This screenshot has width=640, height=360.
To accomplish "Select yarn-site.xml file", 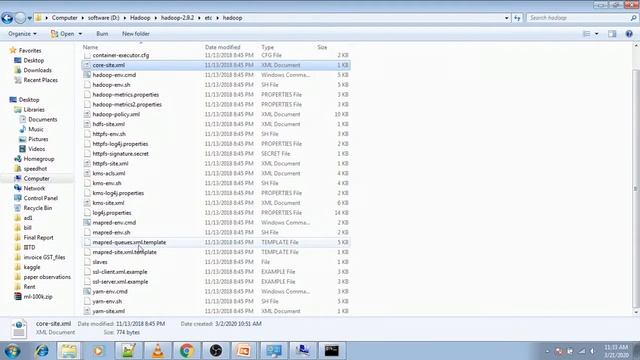I will pyautogui.click(x=109, y=311).
